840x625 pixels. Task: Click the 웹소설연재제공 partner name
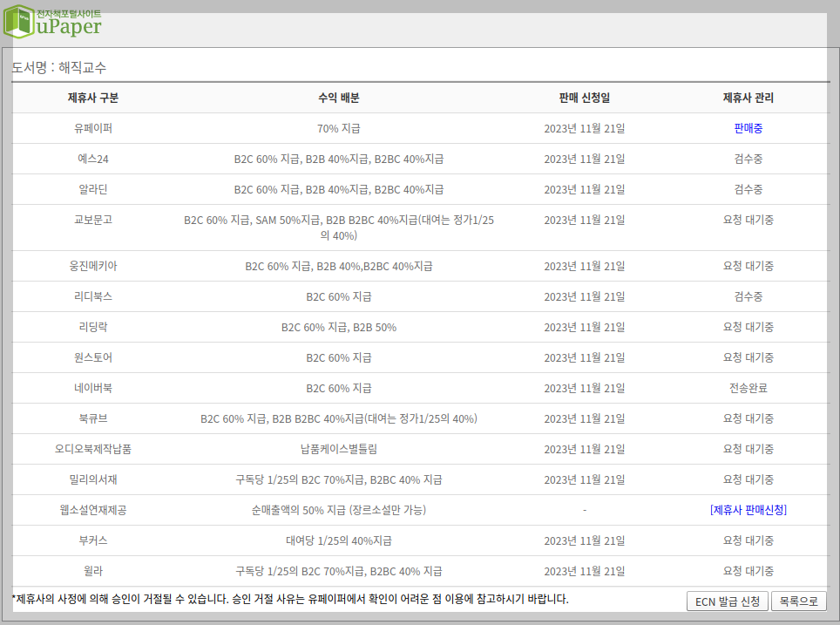[x=92, y=510]
